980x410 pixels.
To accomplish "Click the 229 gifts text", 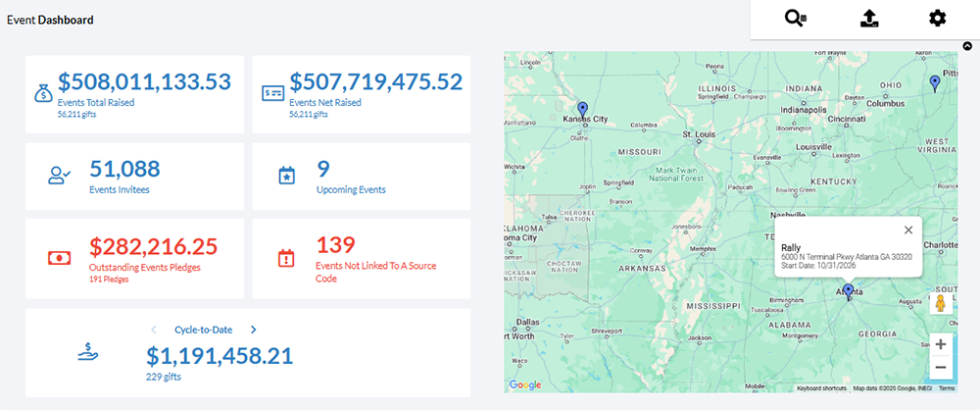I will (x=165, y=377).
